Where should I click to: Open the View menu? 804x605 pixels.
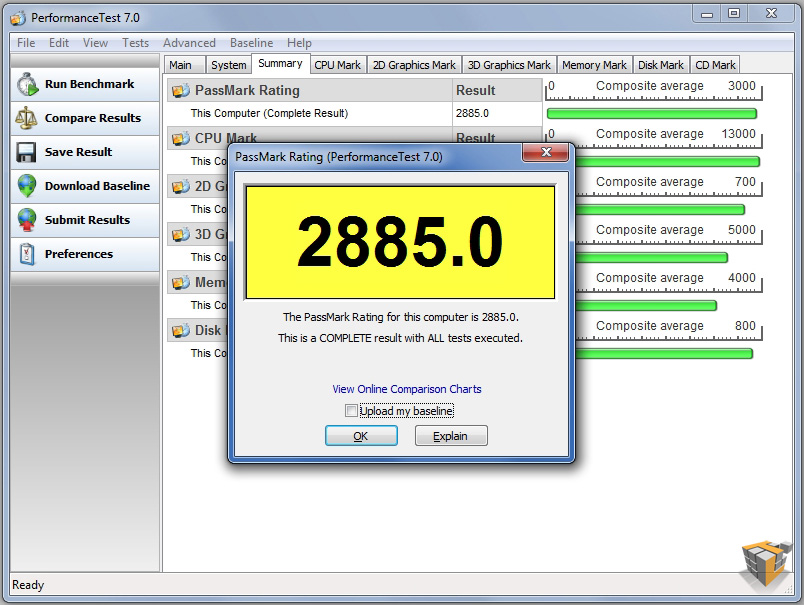coord(95,43)
